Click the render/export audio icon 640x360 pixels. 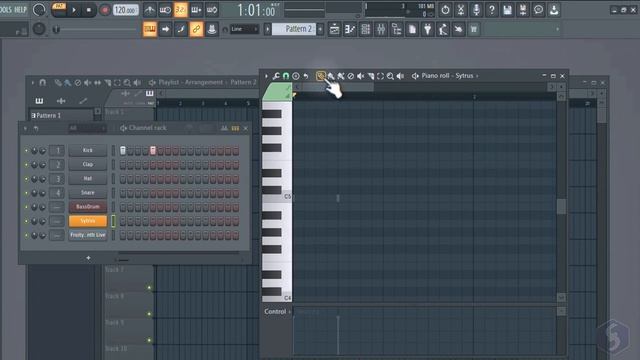point(522,10)
